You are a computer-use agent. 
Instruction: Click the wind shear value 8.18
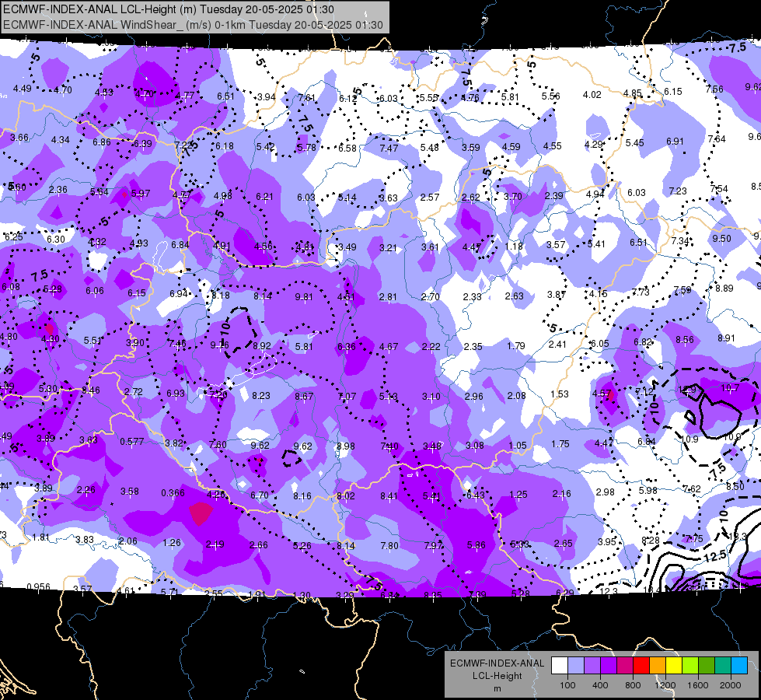(x=221, y=296)
